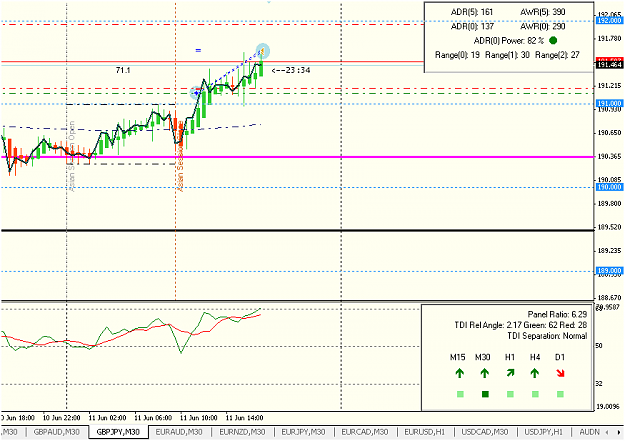The image size is (625, 441).
Task: Click the M15 green up arrow
Action: (460, 373)
